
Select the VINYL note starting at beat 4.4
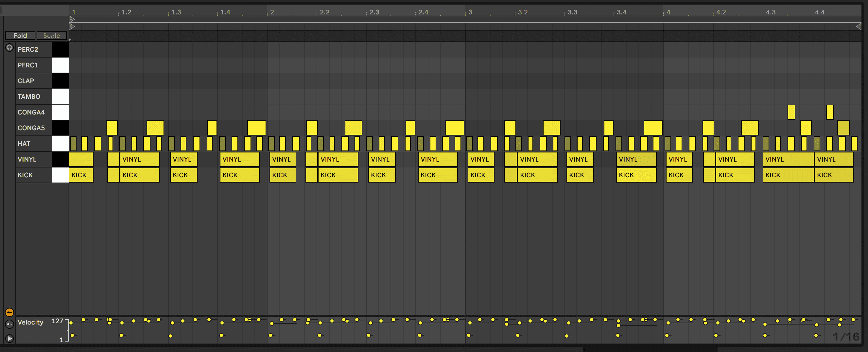(x=834, y=159)
